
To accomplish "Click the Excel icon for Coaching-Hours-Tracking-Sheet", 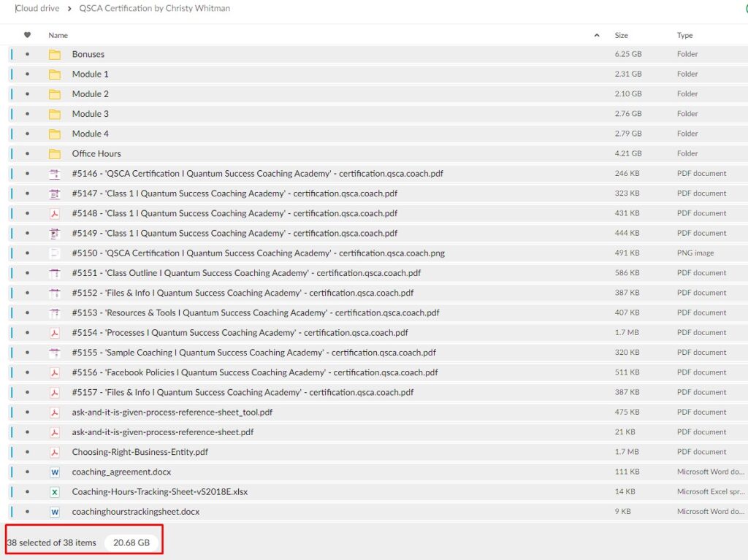I will (x=55, y=492).
